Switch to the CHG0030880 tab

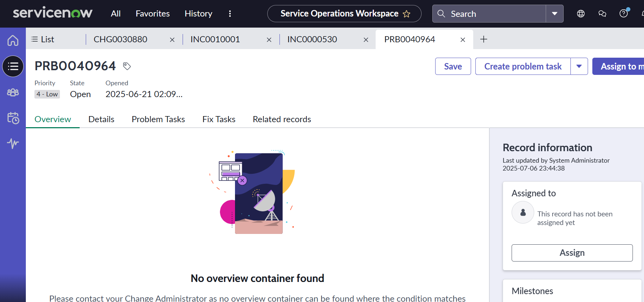(x=121, y=39)
